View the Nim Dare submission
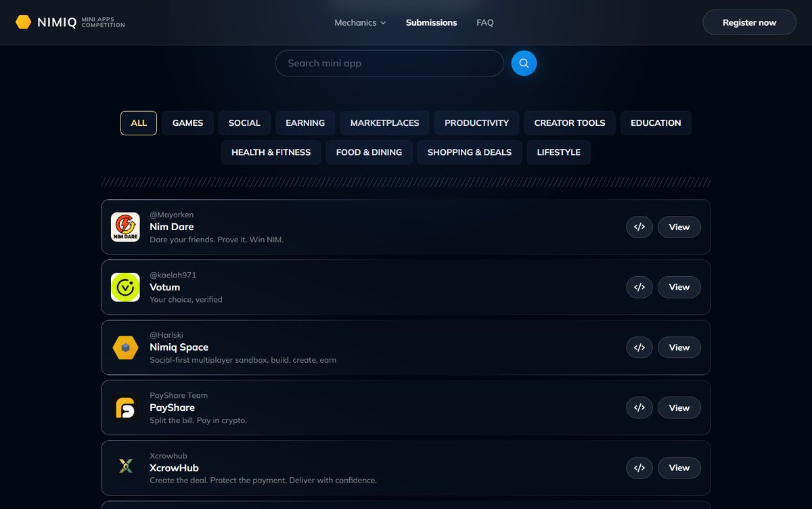This screenshot has width=812, height=509. click(x=679, y=227)
